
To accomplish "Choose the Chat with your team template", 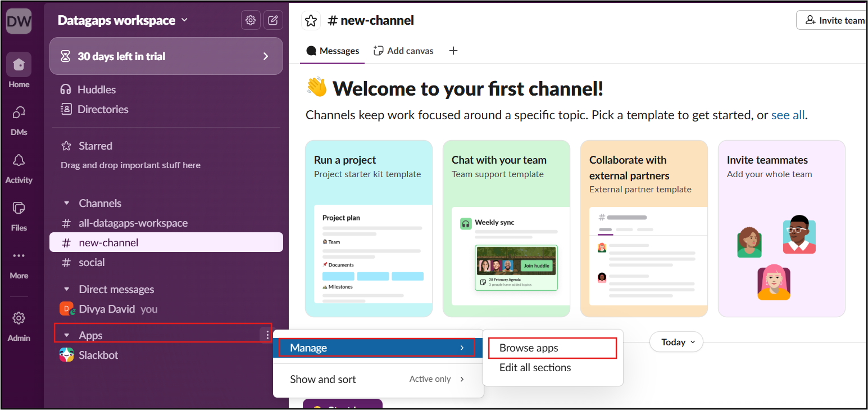I will 506,229.
